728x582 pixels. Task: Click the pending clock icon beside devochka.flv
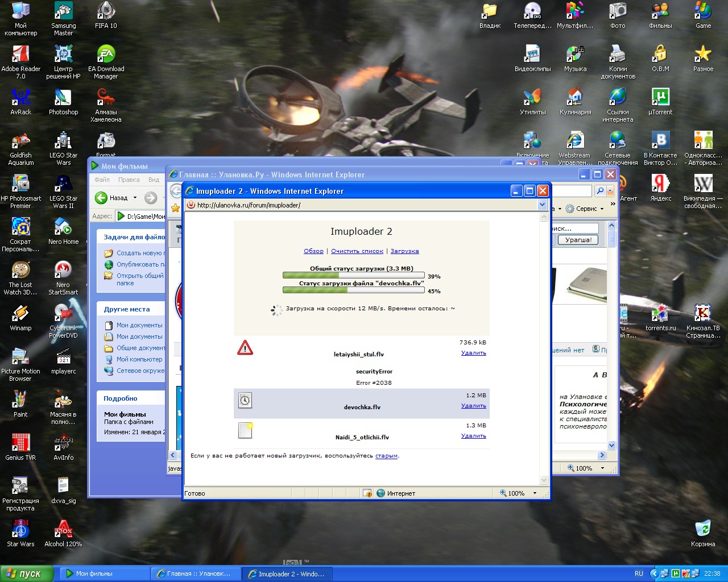click(x=245, y=400)
